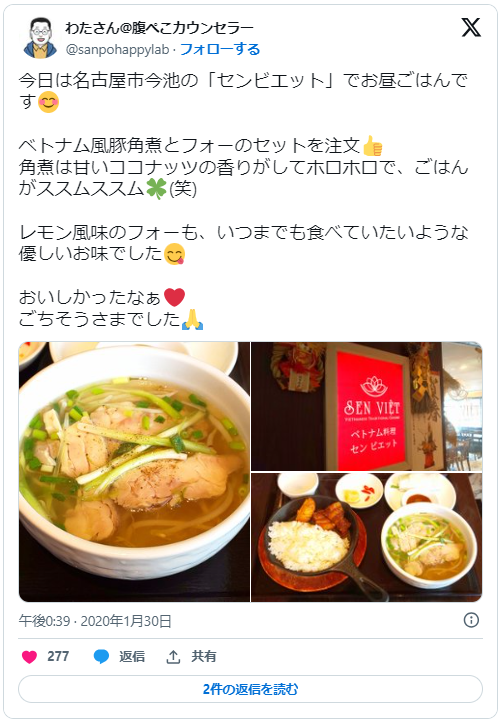Open the 午後0:39 · 2020年1月30日 timestamp
Image resolution: width=501 pixels, height=722 pixels.
coord(95,621)
